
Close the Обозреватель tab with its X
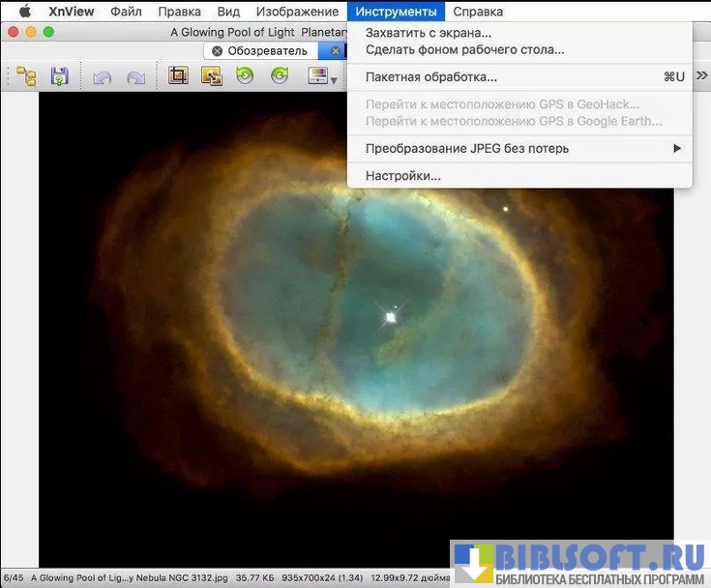coord(217,50)
